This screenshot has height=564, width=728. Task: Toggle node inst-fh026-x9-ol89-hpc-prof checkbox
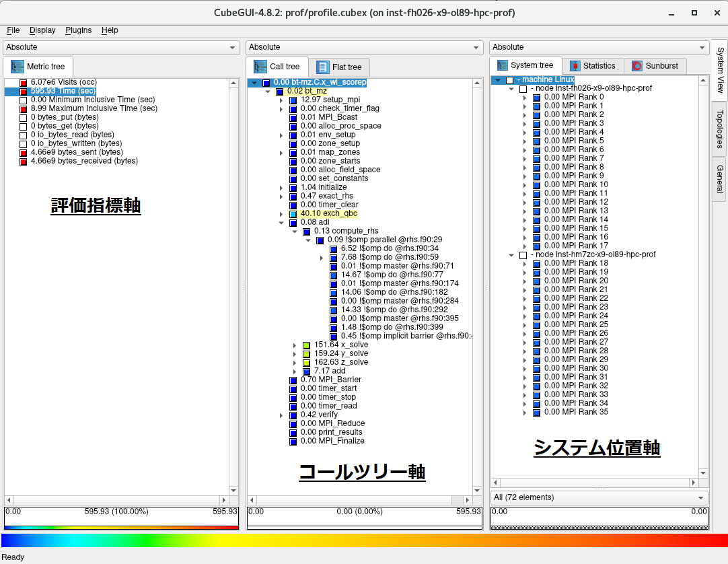click(x=523, y=89)
